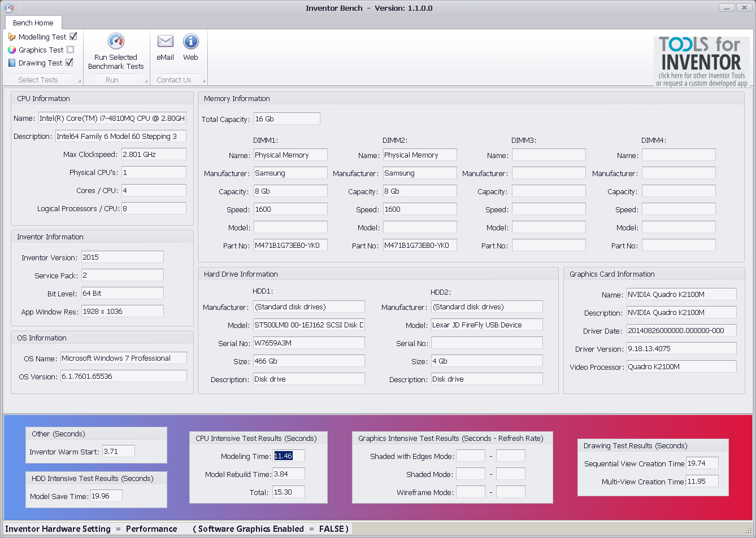Click the DIMM1 Part No field
The image size is (756, 538).
coord(290,246)
